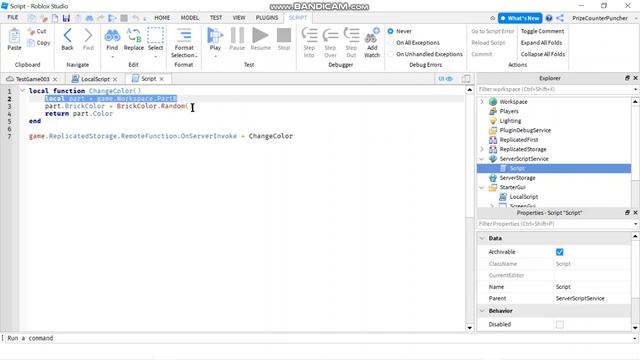Image resolution: width=640 pixels, height=360 pixels.
Task: Toggle the Disabled checkbox
Action: pos(560,324)
